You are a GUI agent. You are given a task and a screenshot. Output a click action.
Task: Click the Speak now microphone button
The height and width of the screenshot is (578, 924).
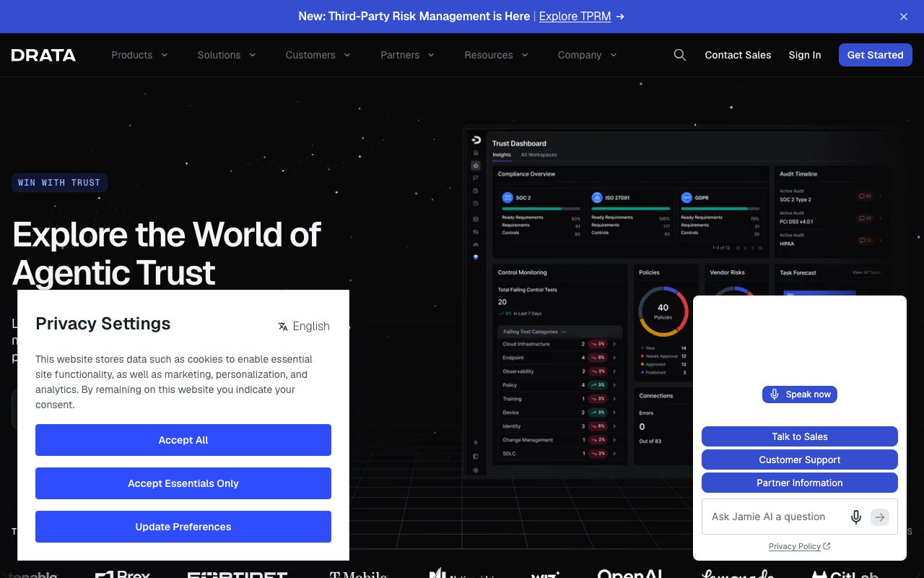(800, 394)
